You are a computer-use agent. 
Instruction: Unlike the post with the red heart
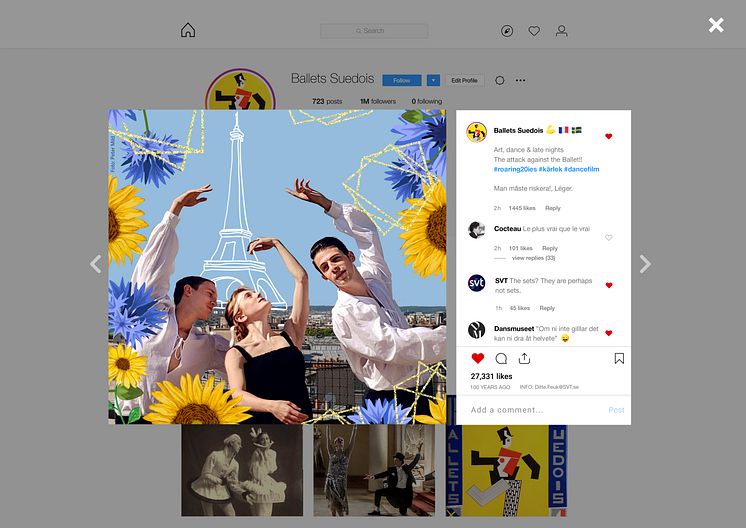[478, 358]
